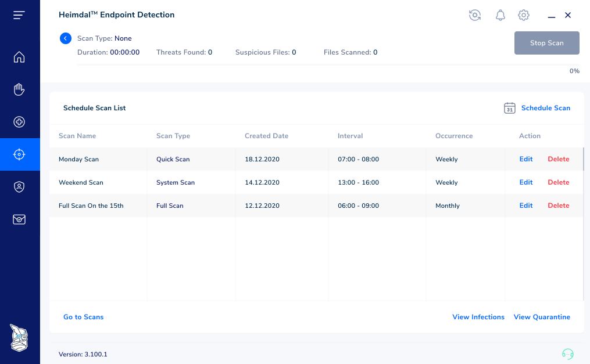Close the Heimdal window
The image size is (590, 364).
click(x=568, y=15)
